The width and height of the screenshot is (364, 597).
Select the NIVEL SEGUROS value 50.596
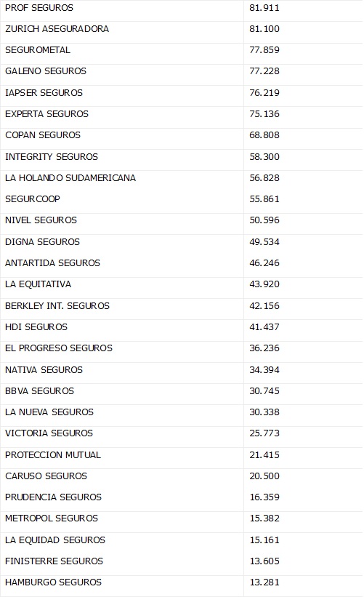point(264,220)
